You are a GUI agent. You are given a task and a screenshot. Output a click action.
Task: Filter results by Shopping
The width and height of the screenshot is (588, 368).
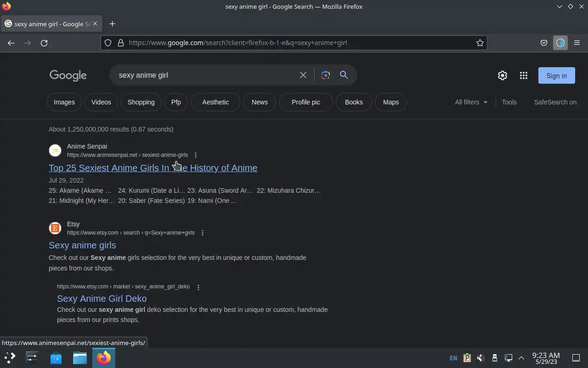pyautogui.click(x=141, y=102)
